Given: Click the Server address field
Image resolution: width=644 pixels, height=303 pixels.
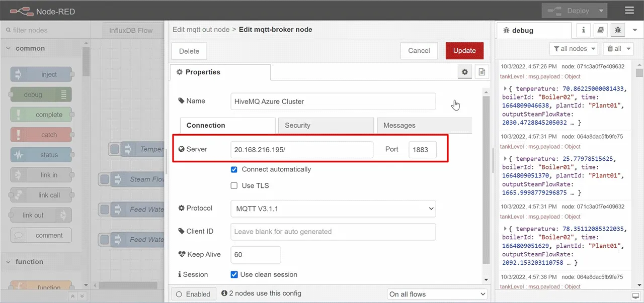Looking at the screenshot, I should 302,149.
